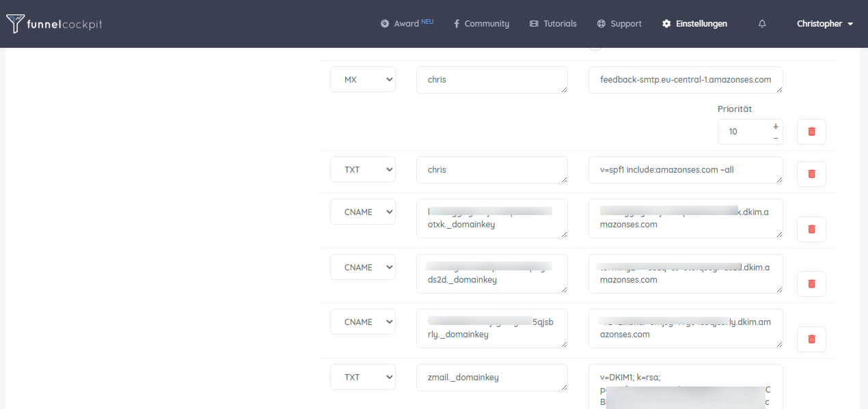The width and height of the screenshot is (868, 409).
Task: Open the Community link
Action: point(481,24)
